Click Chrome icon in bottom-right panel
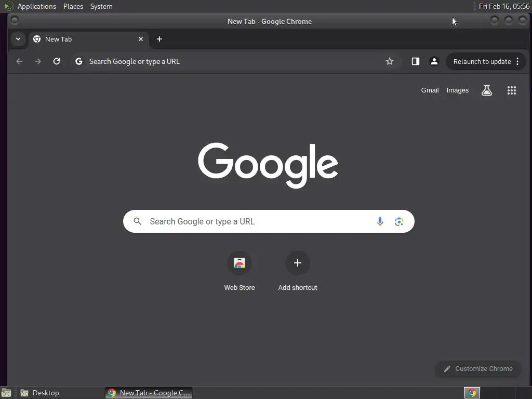The height and width of the screenshot is (399, 532). tap(472, 393)
